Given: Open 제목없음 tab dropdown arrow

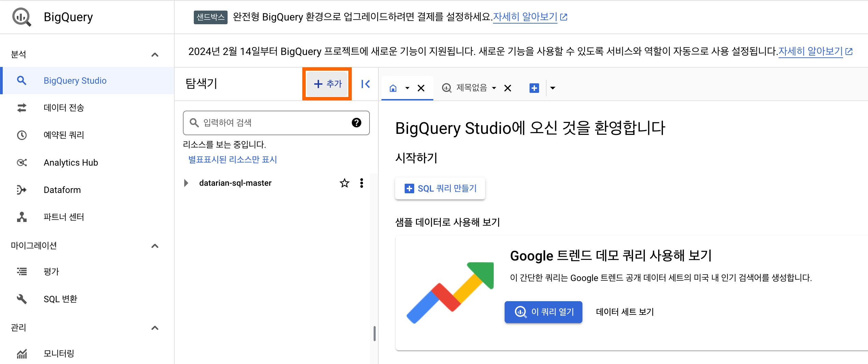Looking at the screenshot, I should pyautogui.click(x=494, y=88).
